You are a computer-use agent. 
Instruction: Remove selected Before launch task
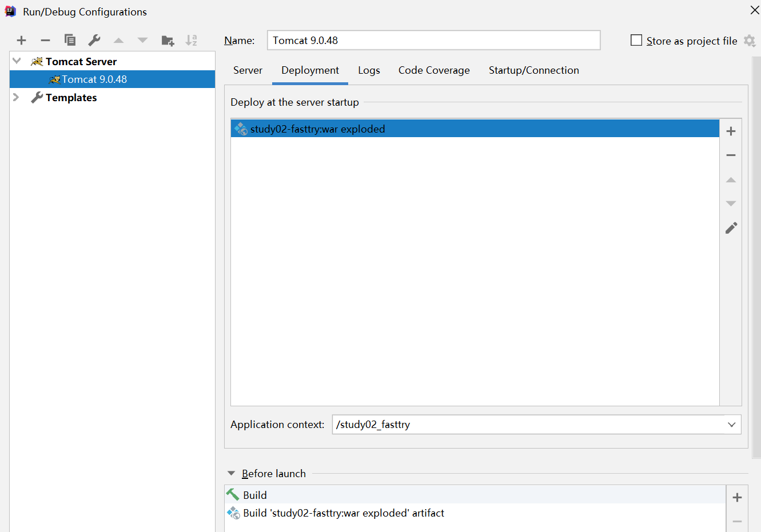click(738, 521)
